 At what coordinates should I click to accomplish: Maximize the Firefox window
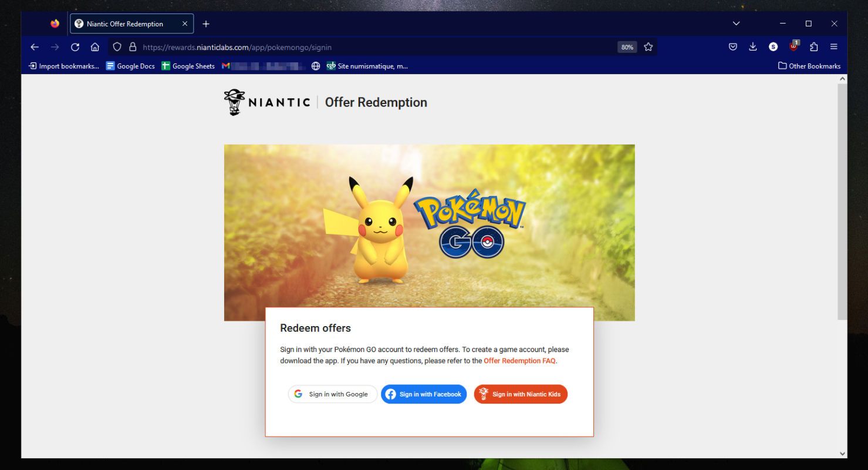pos(809,24)
